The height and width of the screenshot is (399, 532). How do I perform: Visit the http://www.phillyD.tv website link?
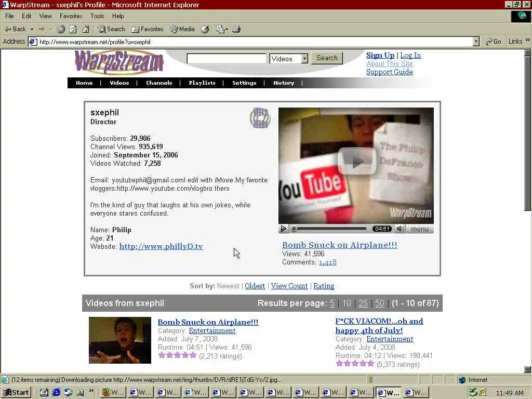click(x=161, y=246)
